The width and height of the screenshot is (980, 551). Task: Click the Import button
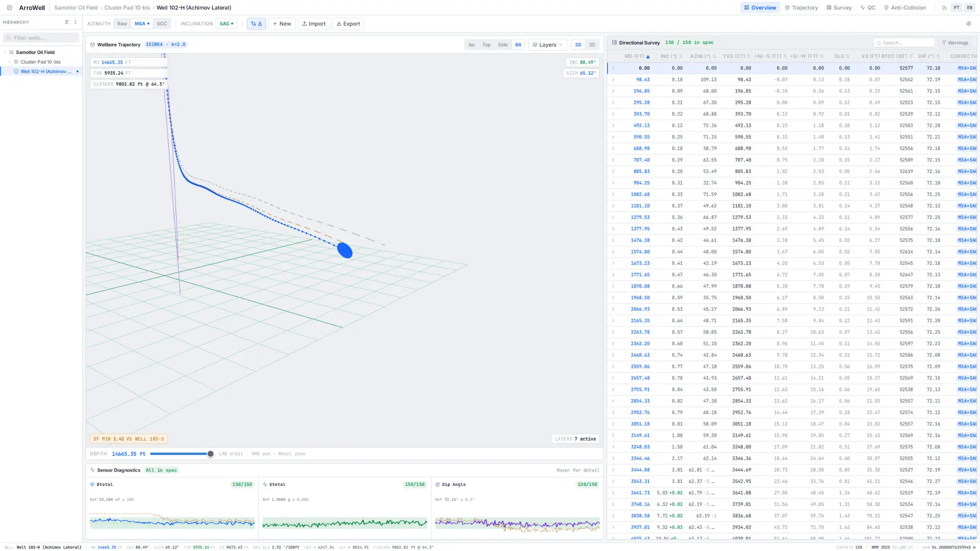[314, 23]
